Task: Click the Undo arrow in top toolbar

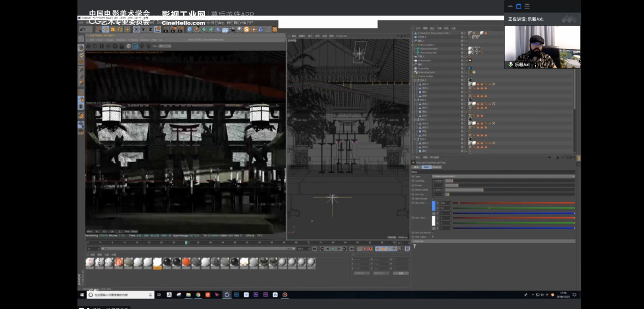Action: pos(83,29)
